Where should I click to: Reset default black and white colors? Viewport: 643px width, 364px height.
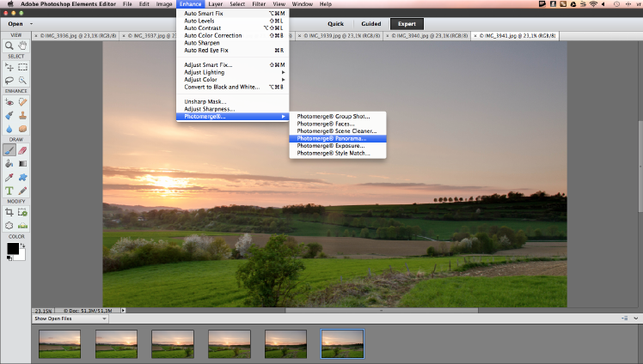9,258
